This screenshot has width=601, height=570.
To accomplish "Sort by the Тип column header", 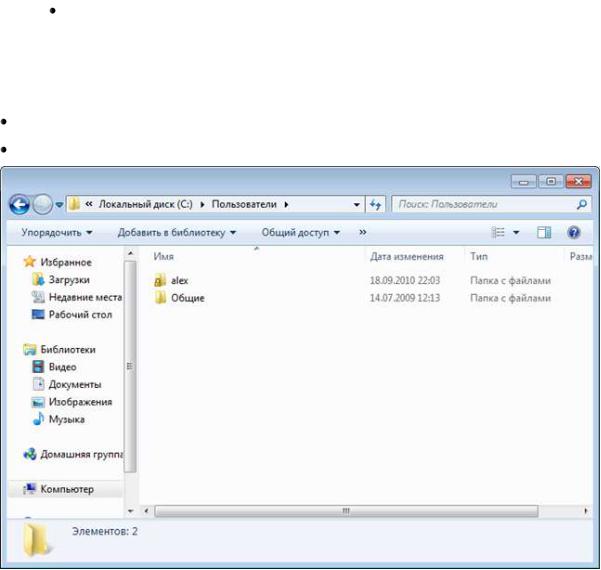I will click(479, 256).
